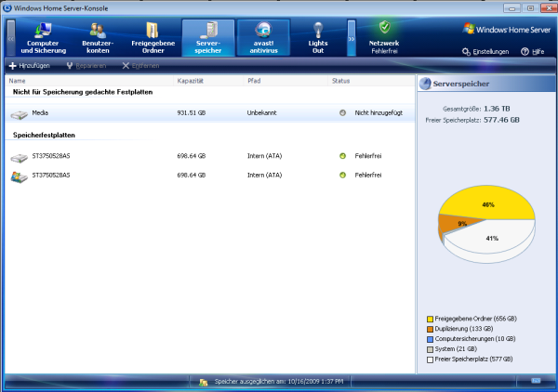This screenshot has width=558, height=392.
Task: Switch to the Freigegebene Ordner tab
Action: coord(153,38)
